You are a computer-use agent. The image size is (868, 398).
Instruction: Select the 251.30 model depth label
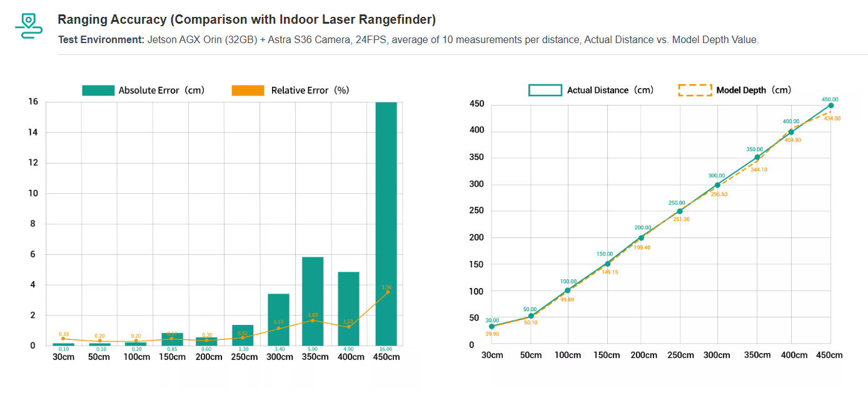(x=681, y=219)
